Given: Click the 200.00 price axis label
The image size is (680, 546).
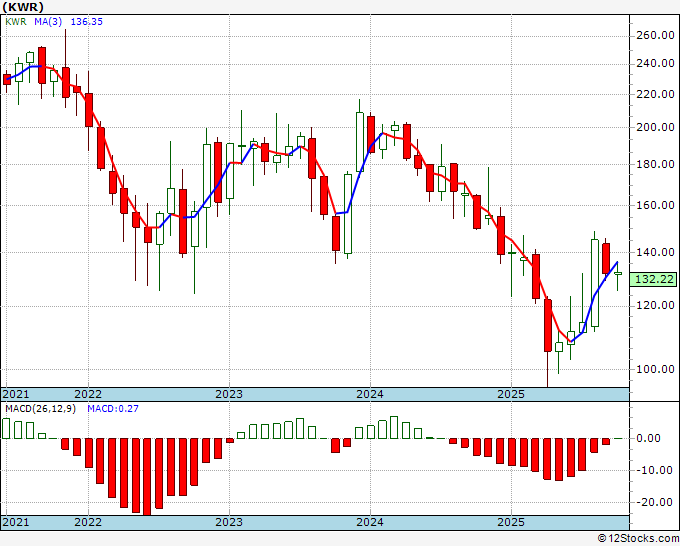Looking at the screenshot, I should coord(655,128).
